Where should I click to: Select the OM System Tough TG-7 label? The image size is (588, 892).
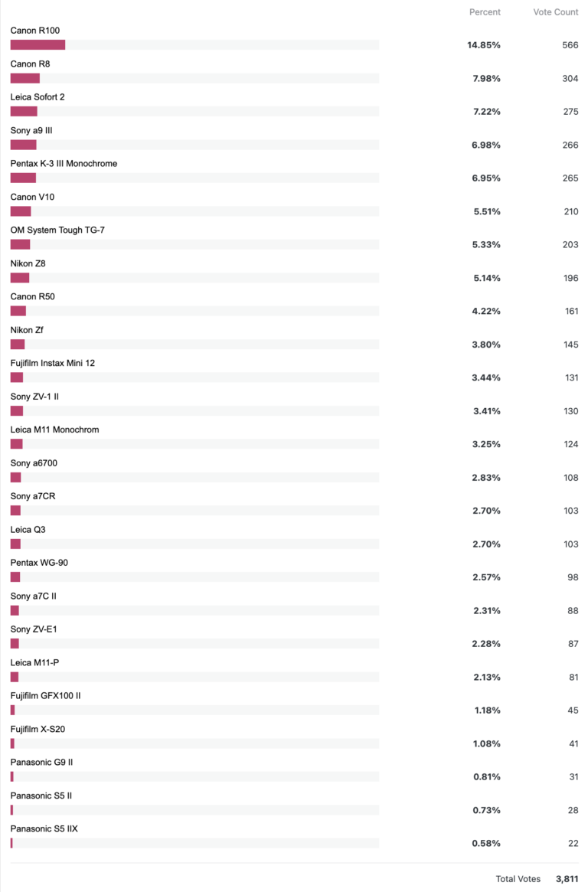pos(57,230)
